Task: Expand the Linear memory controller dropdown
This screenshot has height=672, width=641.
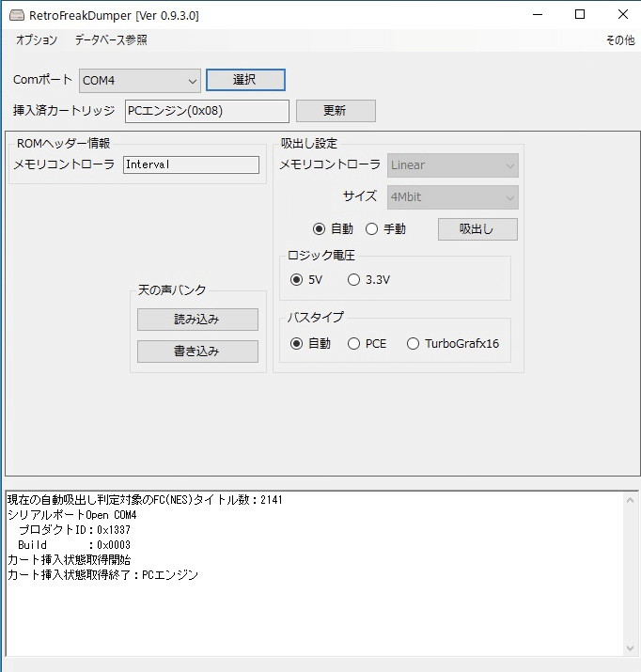Action: coord(453,165)
